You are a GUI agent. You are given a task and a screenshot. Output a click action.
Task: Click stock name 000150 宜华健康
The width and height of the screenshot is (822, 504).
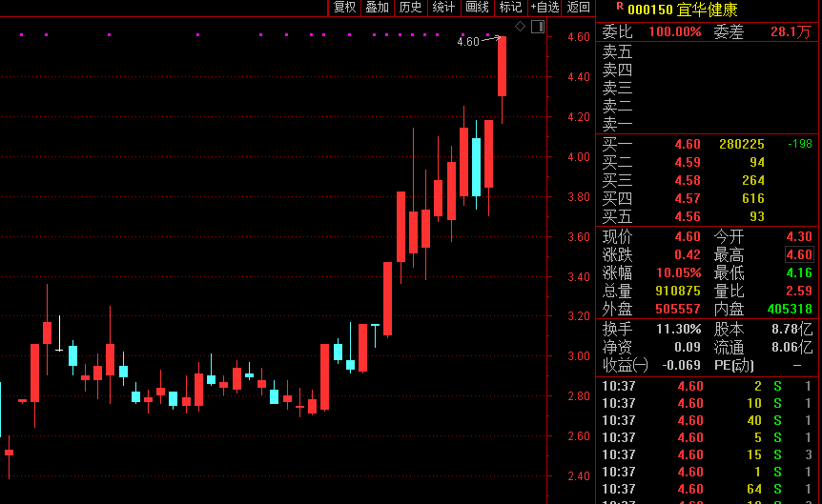(x=682, y=10)
